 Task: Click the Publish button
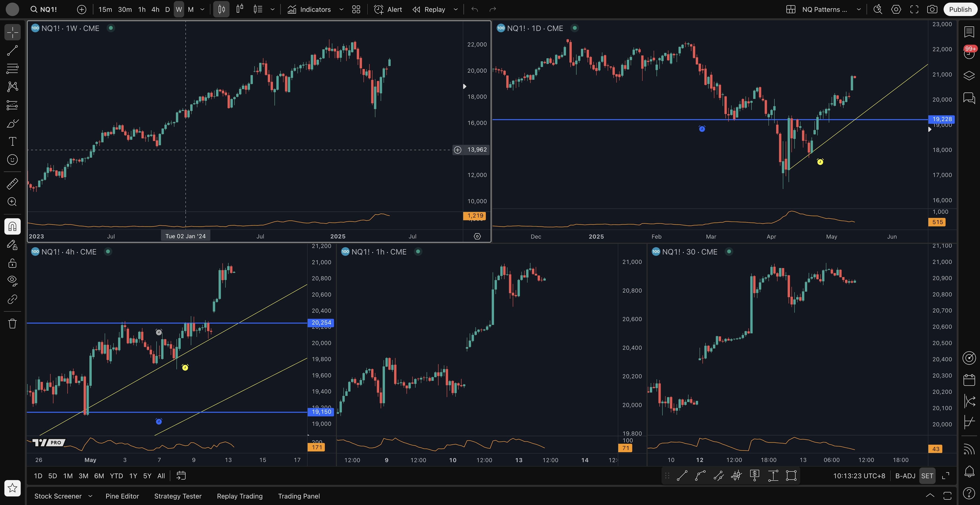click(x=960, y=9)
